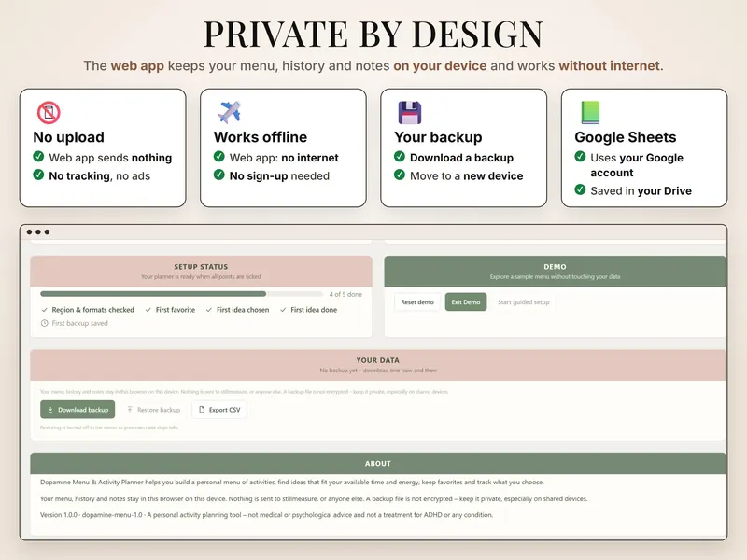Export data as CSV
This screenshot has width=747, height=560.
219,410
